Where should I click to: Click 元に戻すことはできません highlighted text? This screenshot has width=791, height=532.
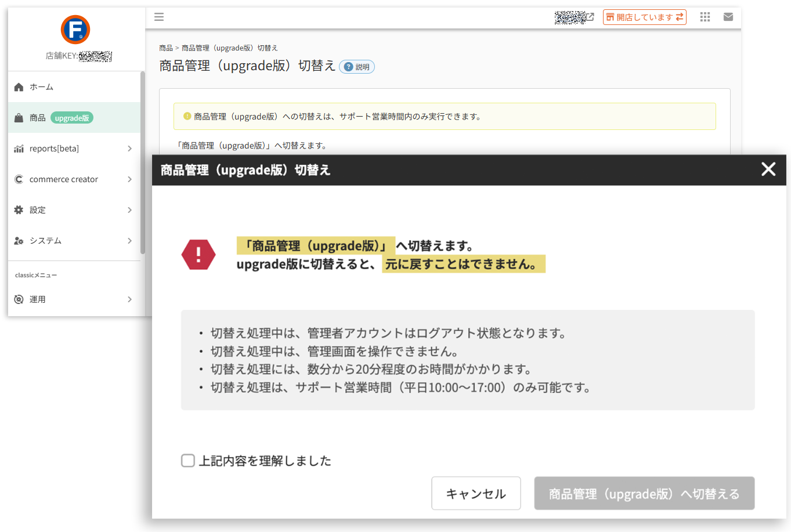[x=463, y=264]
